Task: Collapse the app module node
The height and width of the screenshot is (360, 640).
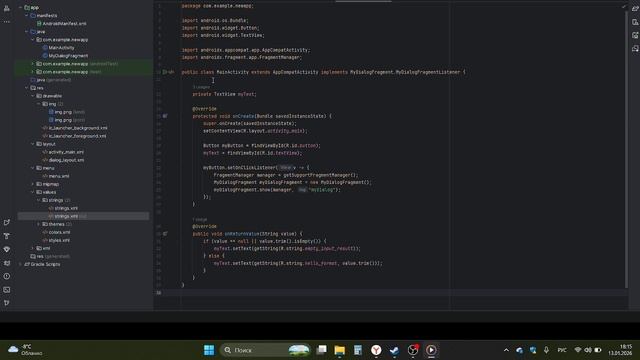Action: tap(20, 7)
